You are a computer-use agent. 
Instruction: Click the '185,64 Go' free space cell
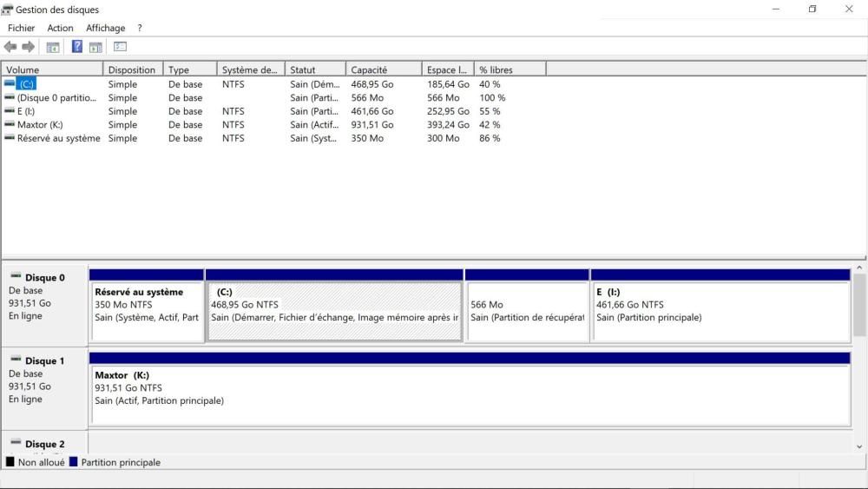pos(448,84)
